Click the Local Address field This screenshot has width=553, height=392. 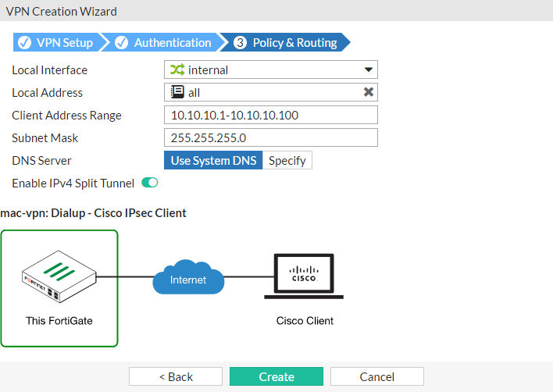point(271,92)
